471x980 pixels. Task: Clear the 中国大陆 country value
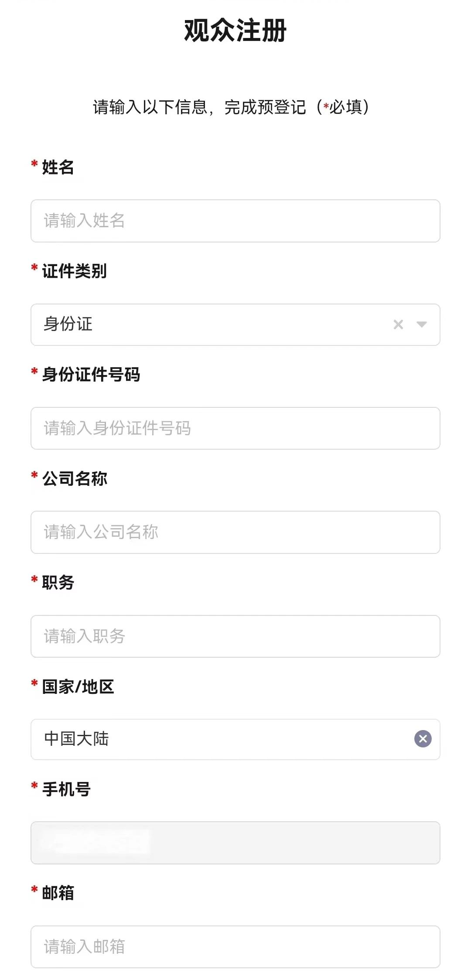(x=423, y=739)
